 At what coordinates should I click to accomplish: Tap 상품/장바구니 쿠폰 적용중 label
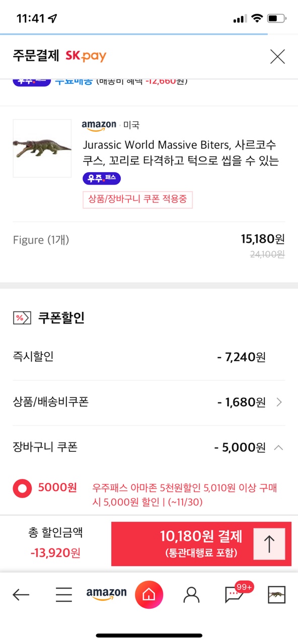(137, 199)
